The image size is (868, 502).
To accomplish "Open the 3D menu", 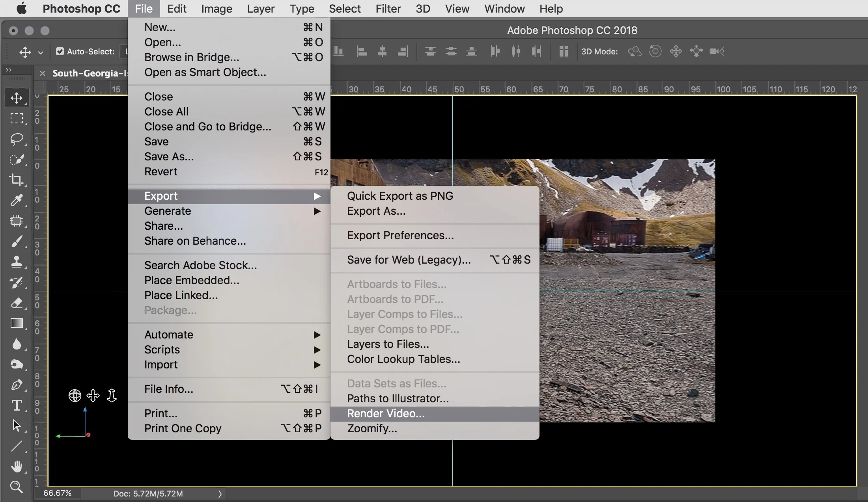I will click(423, 9).
